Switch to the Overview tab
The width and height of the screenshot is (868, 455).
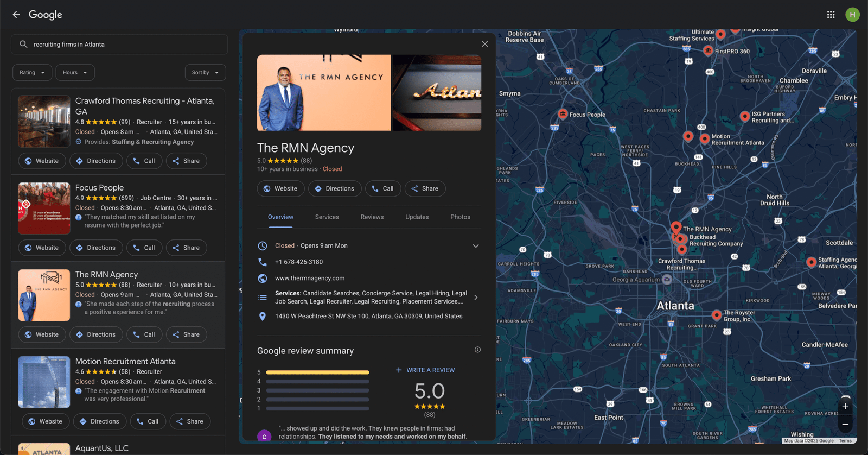(280, 217)
